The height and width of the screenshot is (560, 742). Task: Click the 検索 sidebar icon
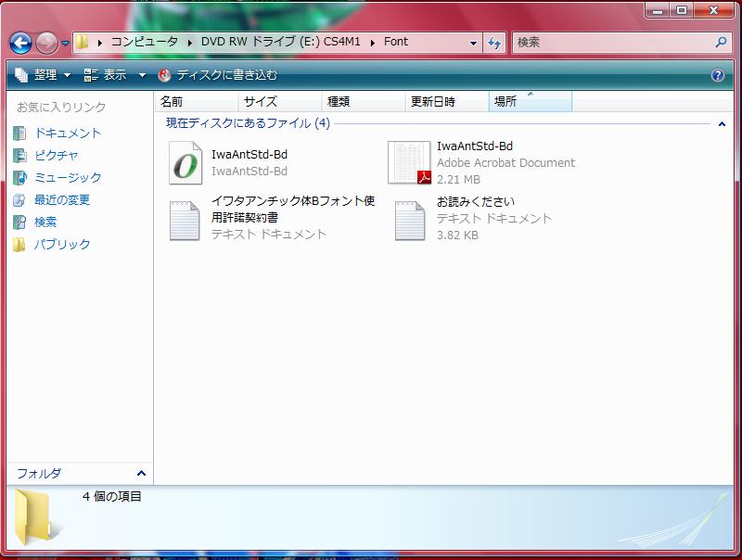pos(19,223)
